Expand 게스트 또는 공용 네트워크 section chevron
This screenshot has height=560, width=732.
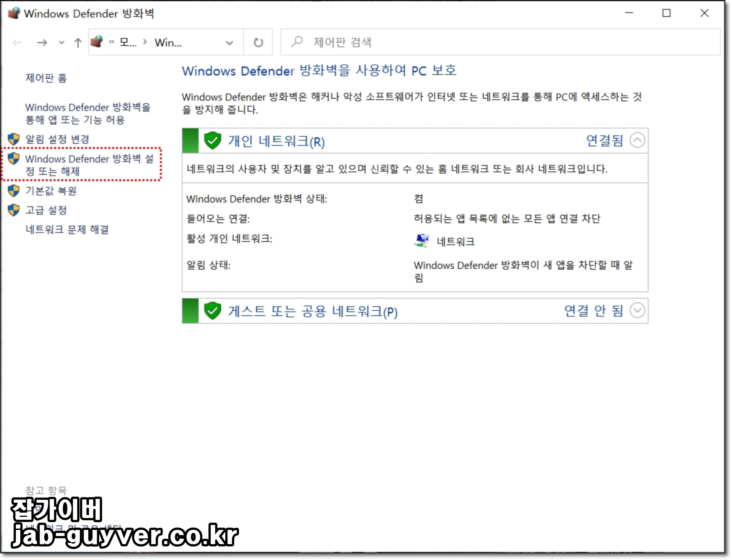[637, 311]
